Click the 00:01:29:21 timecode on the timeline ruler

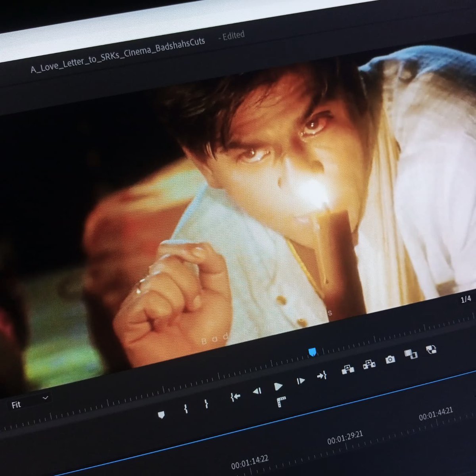point(345,438)
